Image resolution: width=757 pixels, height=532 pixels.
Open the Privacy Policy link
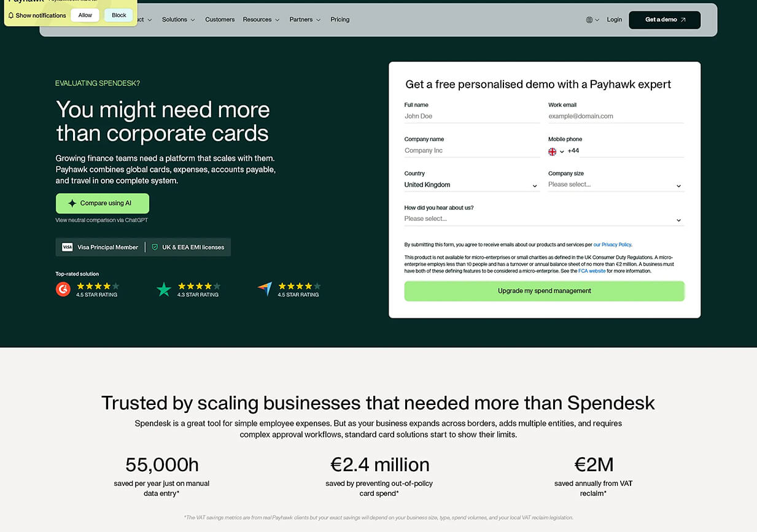click(612, 244)
